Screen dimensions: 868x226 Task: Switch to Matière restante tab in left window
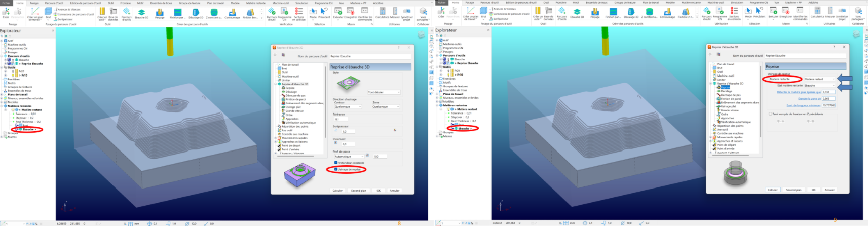click(256, 3)
